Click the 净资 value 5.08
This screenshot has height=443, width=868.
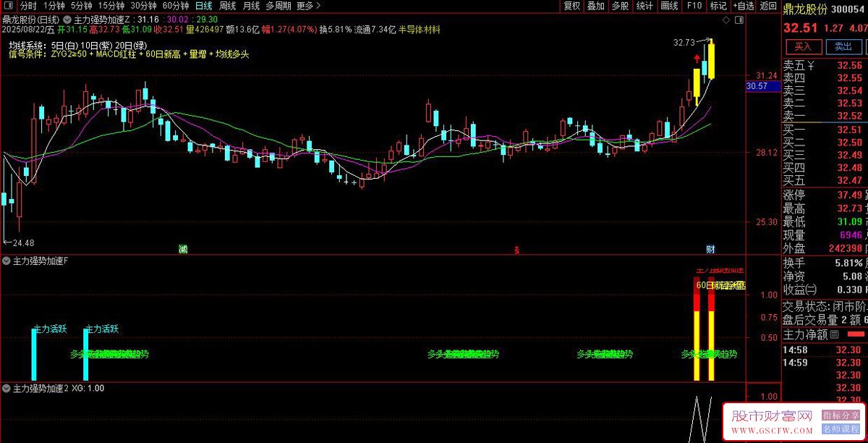tap(852, 276)
